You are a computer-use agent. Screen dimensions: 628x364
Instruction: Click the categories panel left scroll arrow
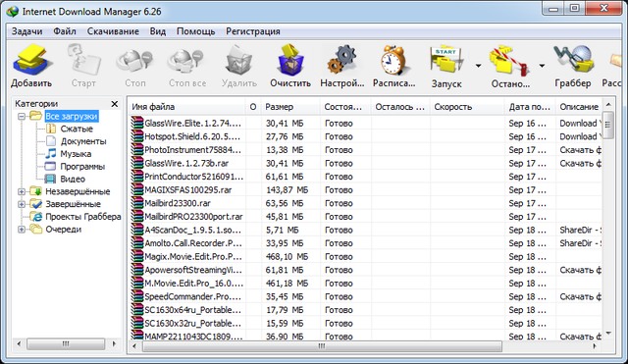point(19,343)
